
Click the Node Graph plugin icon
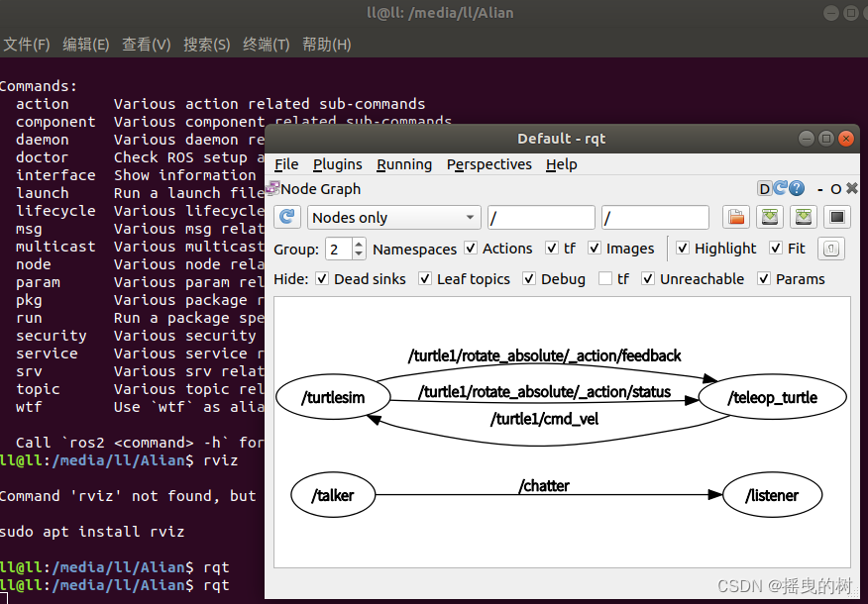[272, 188]
